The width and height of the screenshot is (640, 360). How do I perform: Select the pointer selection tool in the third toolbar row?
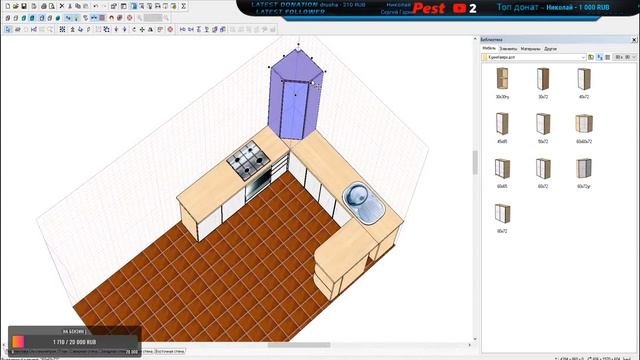pyautogui.click(x=8, y=29)
